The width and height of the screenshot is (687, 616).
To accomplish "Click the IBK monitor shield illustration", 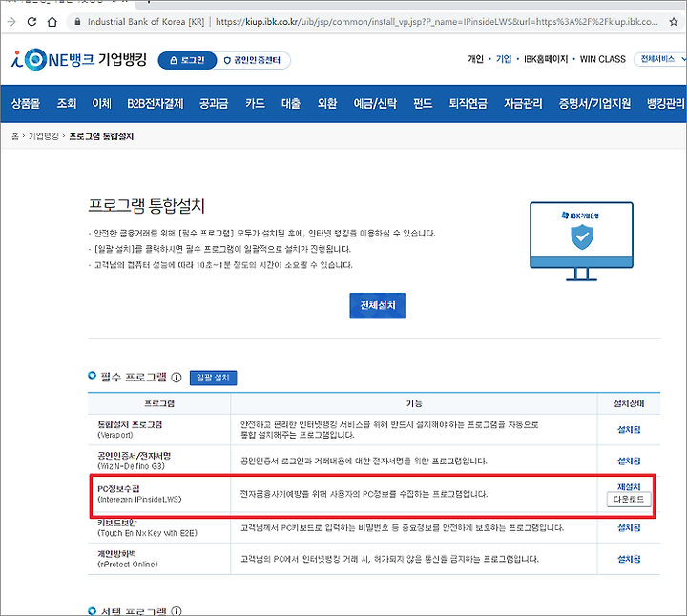I will click(x=581, y=241).
